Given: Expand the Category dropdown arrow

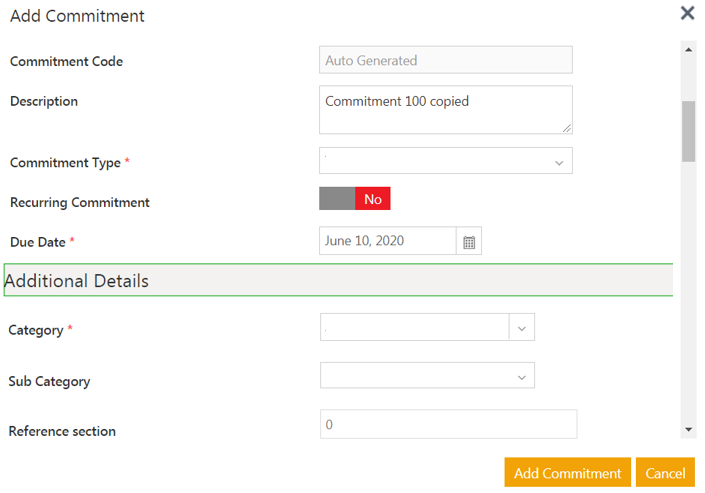Looking at the screenshot, I should (522, 328).
